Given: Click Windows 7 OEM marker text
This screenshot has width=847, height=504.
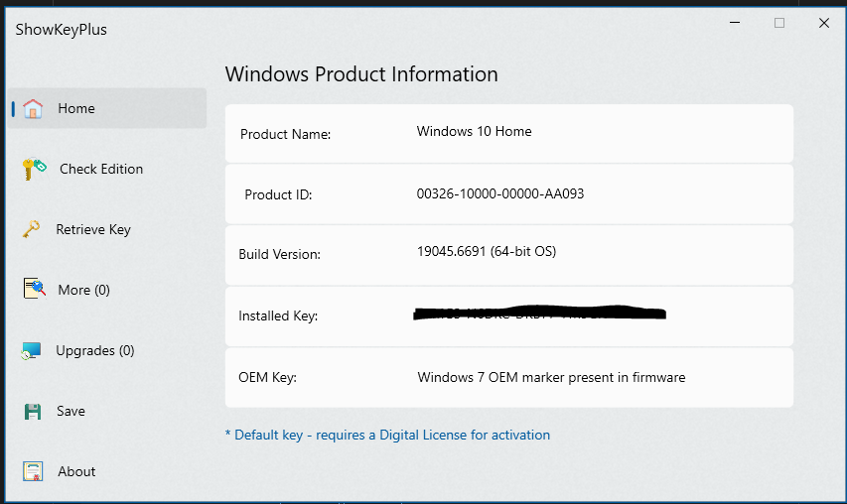Looking at the screenshot, I should coord(551,377).
